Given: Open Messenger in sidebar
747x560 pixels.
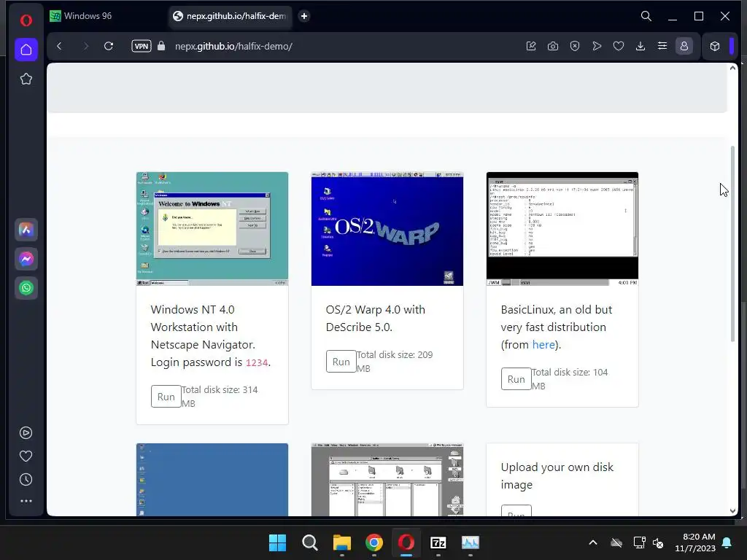Looking at the screenshot, I should [26, 259].
